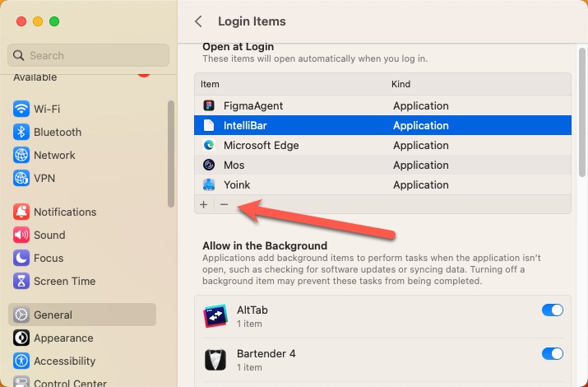This screenshot has width=588, height=387.
Task: Click the FigmaAgent app icon
Action: click(209, 105)
